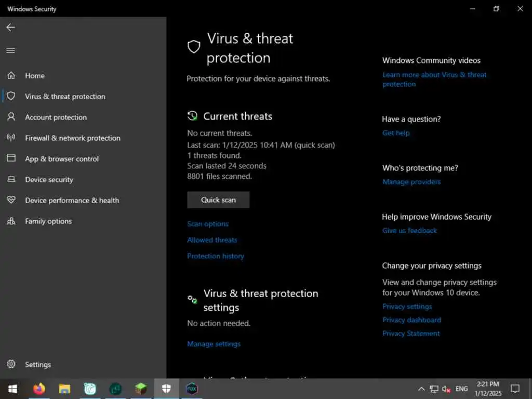Screen dimensions: 532x399
Task: Click the '8801 files scanned.' text
Action: coord(220,177)
